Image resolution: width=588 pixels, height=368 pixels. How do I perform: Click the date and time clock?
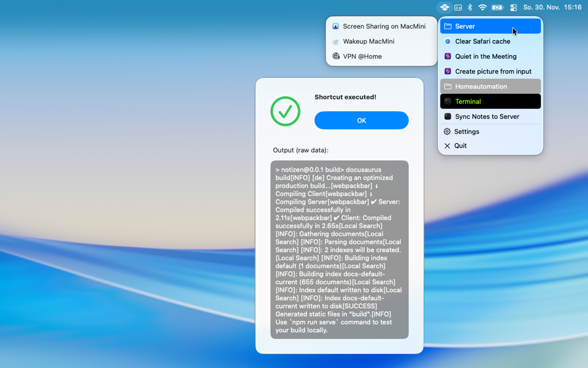(x=552, y=7)
